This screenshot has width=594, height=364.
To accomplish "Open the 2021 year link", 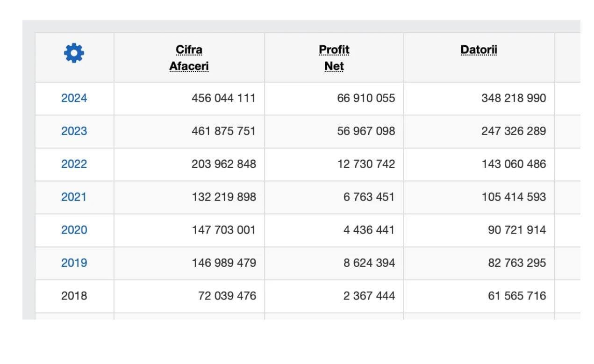I will coord(74,197).
